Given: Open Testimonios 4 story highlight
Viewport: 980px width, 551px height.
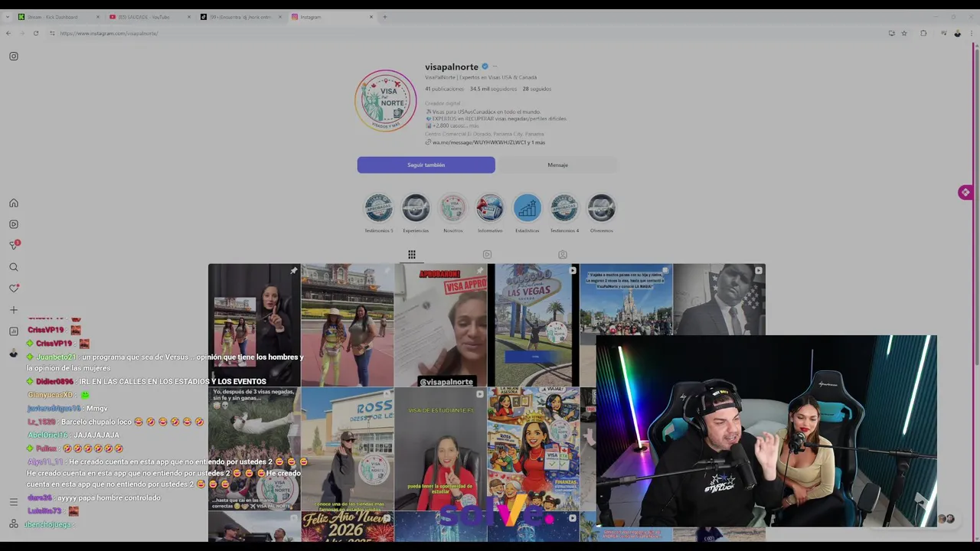Looking at the screenshot, I should tap(564, 208).
